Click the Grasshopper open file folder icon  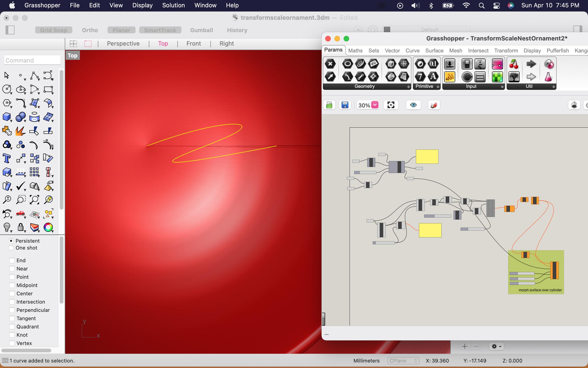pyautogui.click(x=329, y=105)
